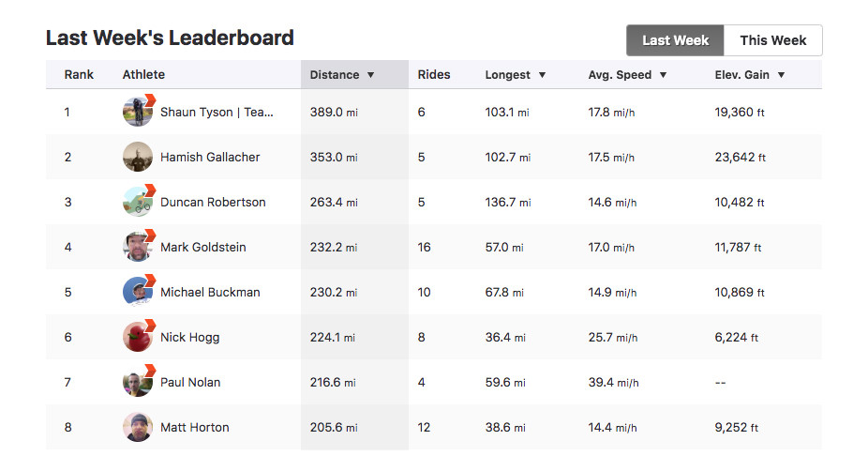Open Nick Hogg name link

coord(190,338)
